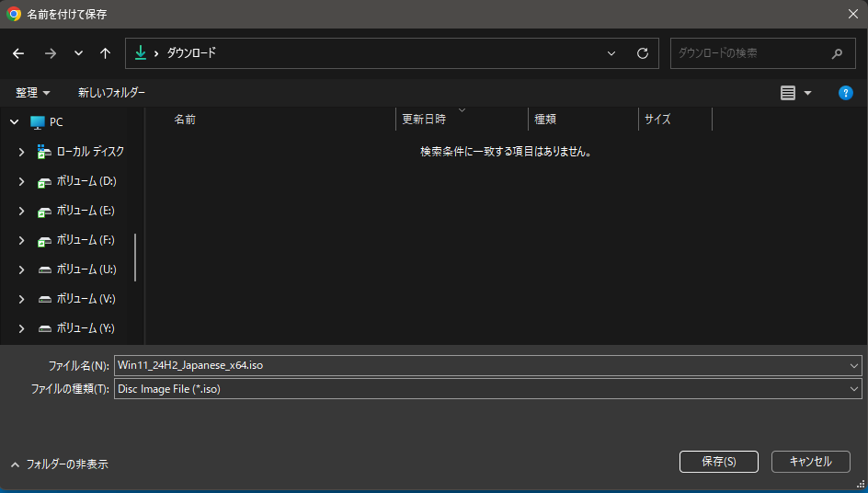Expand ボリューム (U:) node
This screenshot has width=868, height=493.
(21, 269)
